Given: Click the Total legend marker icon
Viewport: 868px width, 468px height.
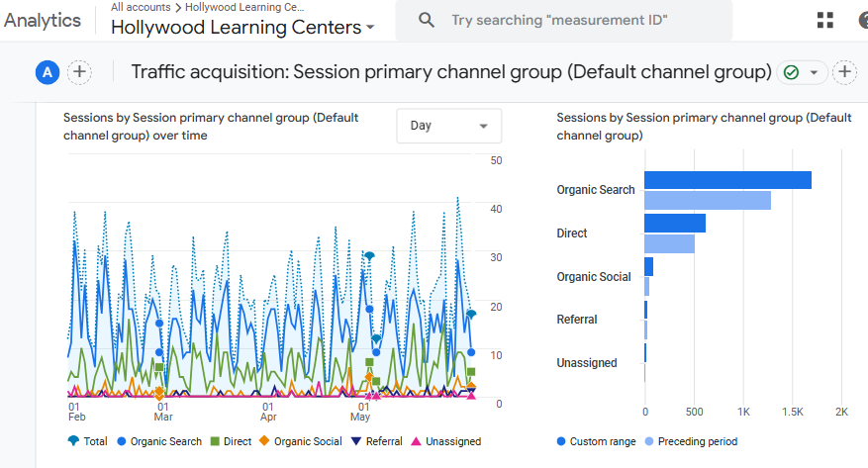Looking at the screenshot, I should 72,441.
